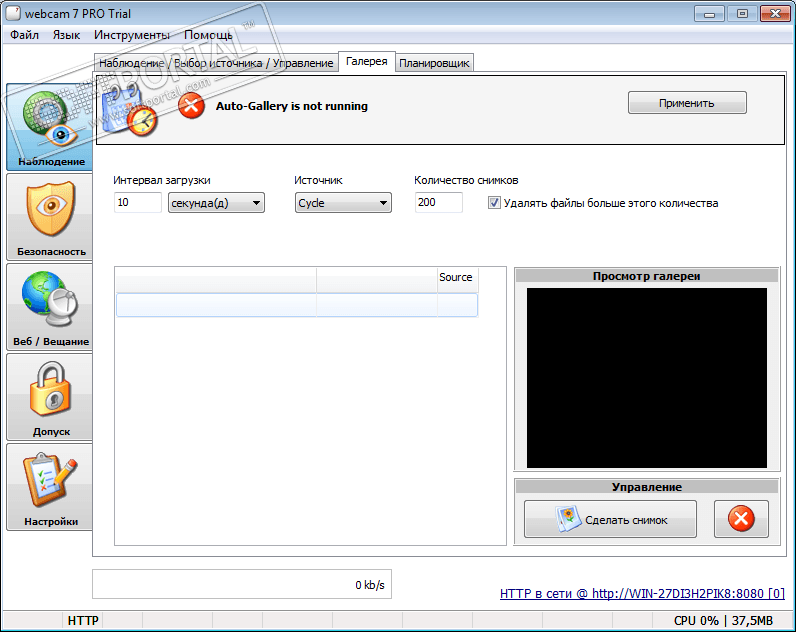Select the empty highlighted gallery list row
Image resolution: width=796 pixels, height=632 pixels.
[297, 305]
